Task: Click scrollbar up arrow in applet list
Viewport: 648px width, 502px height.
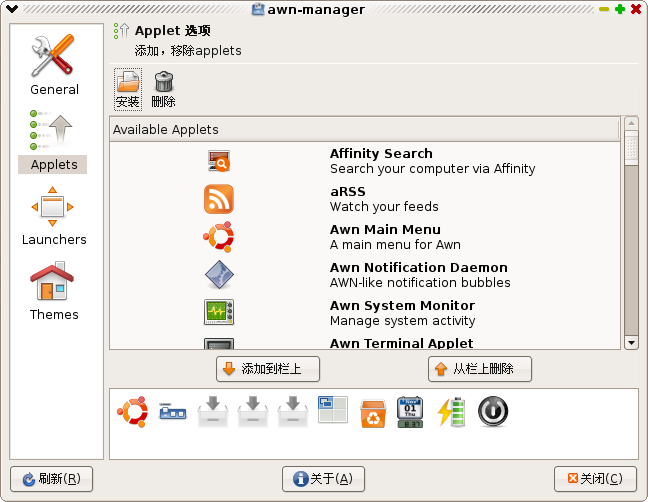Action: pos(631,124)
